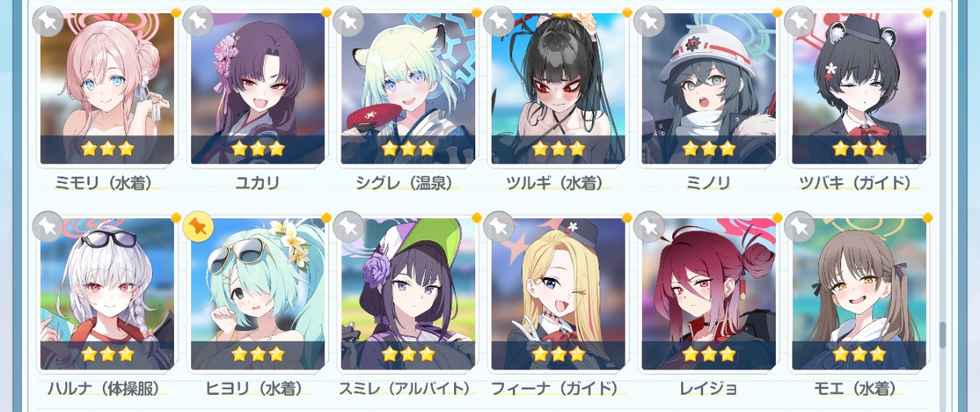Toggle the ツバキ（ガイド） pin icon
This screenshot has width=980, height=412.
click(800, 20)
